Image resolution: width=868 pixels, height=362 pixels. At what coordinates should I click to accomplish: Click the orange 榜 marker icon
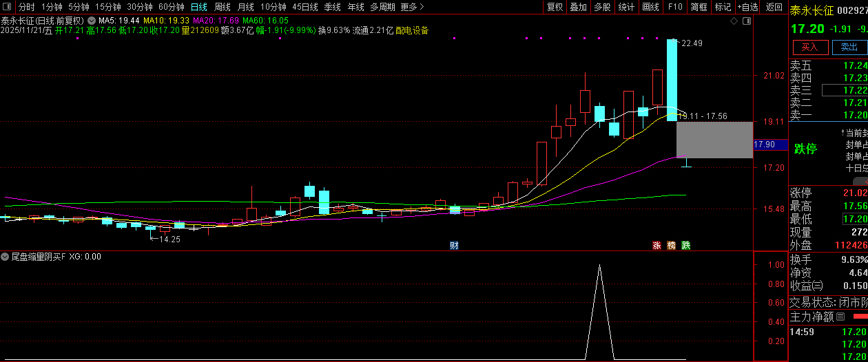pos(671,245)
